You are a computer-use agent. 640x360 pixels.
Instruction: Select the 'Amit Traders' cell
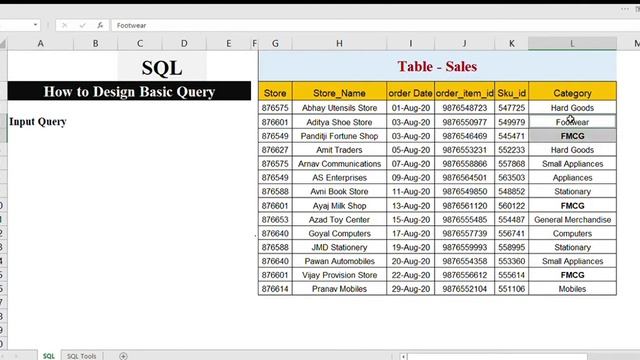(x=339, y=150)
